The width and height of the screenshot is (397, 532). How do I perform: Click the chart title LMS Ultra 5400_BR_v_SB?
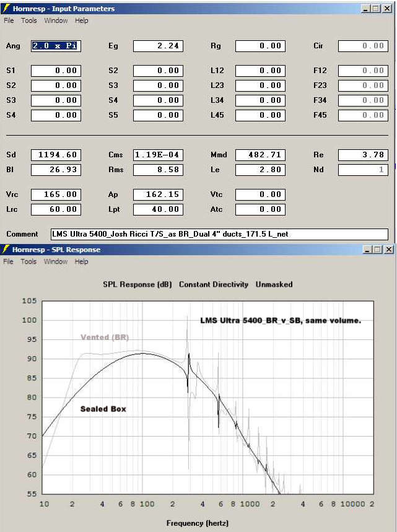coord(281,320)
